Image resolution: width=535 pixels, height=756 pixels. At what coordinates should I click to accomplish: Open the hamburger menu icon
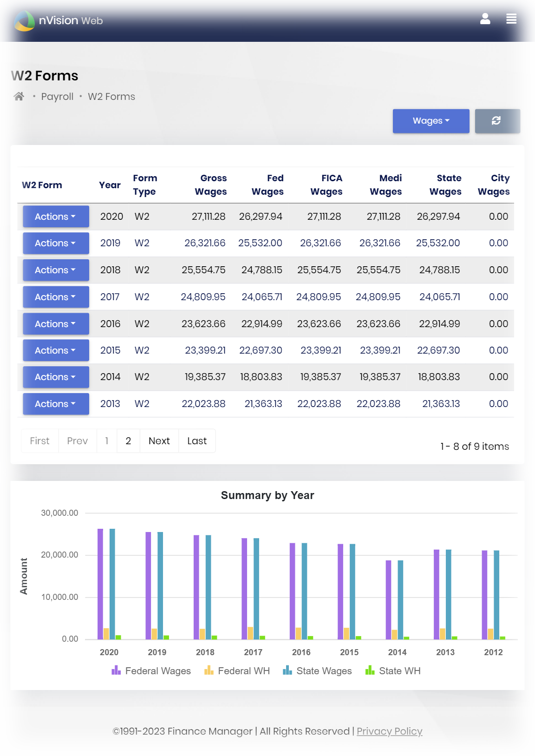[511, 19]
